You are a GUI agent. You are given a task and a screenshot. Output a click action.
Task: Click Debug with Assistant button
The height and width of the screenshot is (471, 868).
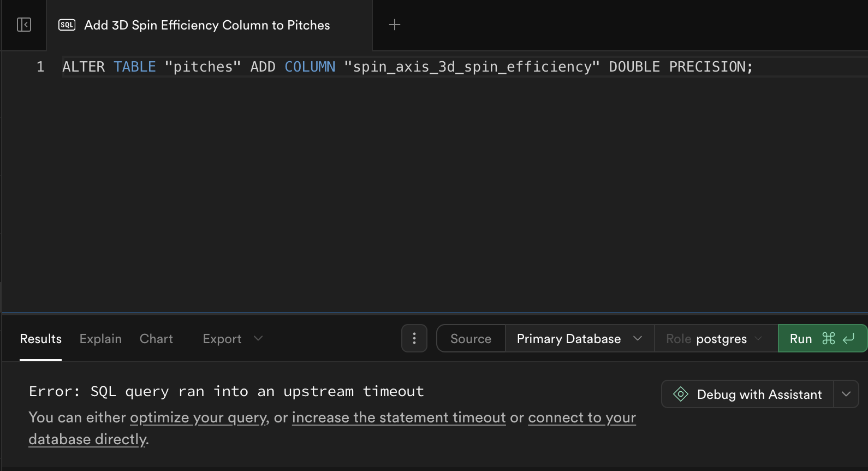[759, 394]
